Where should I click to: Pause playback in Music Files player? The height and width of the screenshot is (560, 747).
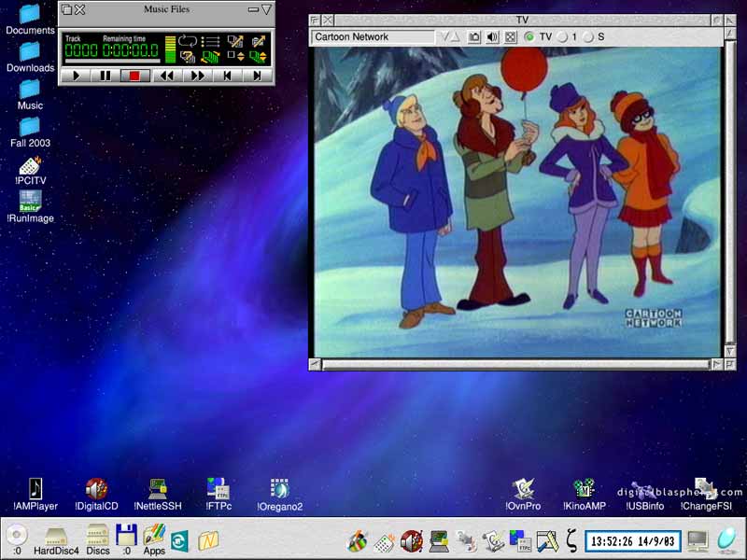click(105, 76)
